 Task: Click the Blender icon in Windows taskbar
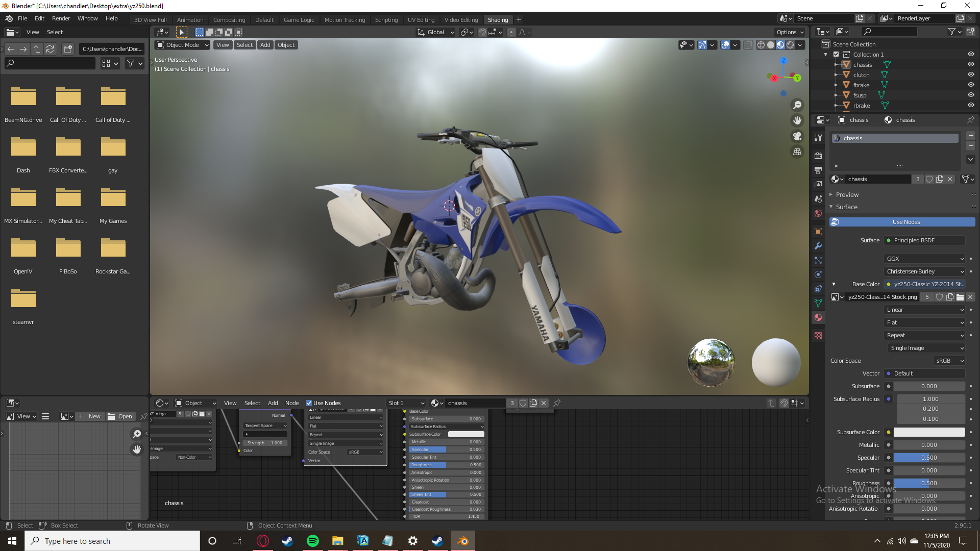[462, 541]
